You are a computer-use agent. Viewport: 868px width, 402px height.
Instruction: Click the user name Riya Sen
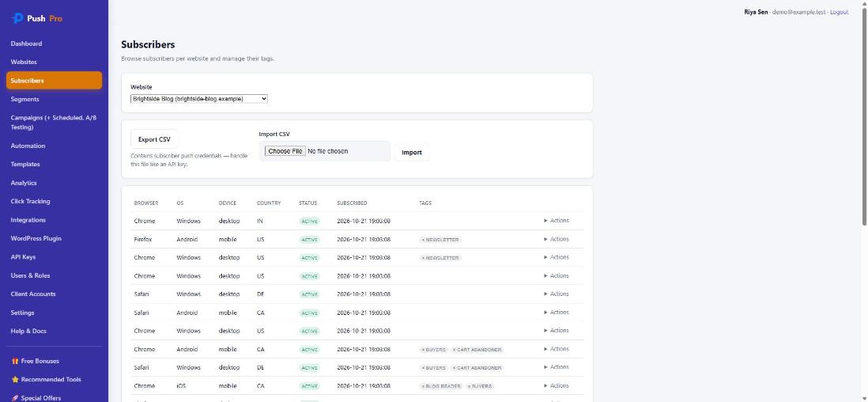756,12
